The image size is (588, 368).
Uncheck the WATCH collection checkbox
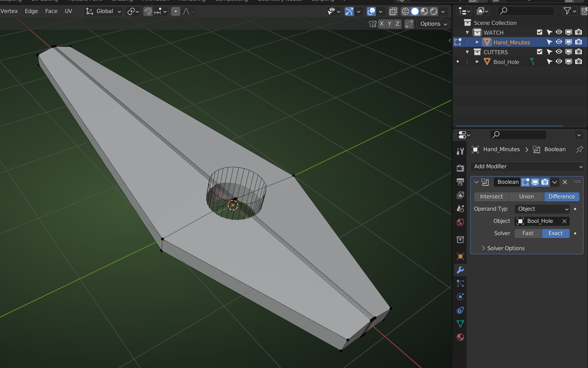(x=540, y=32)
